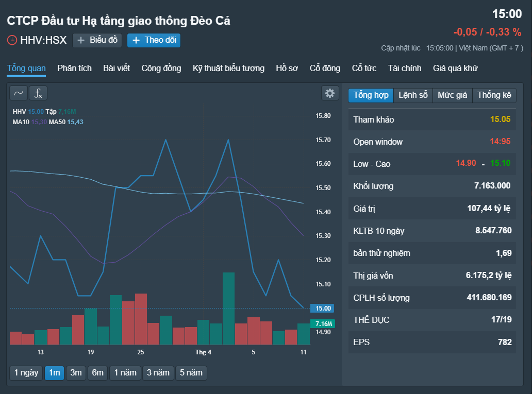The image size is (532, 394).
Task: Open the Tài chính tab
Action: pyautogui.click(x=405, y=68)
